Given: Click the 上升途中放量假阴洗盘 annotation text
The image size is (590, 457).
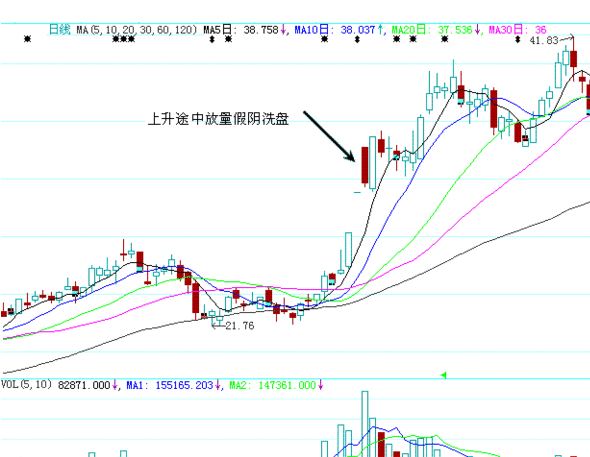Looking at the screenshot, I should click(218, 119).
